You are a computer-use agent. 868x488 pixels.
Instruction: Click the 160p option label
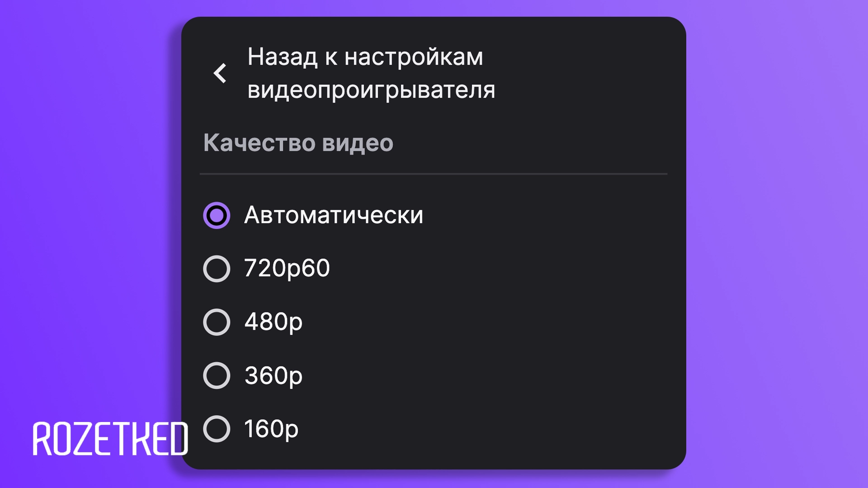(270, 428)
